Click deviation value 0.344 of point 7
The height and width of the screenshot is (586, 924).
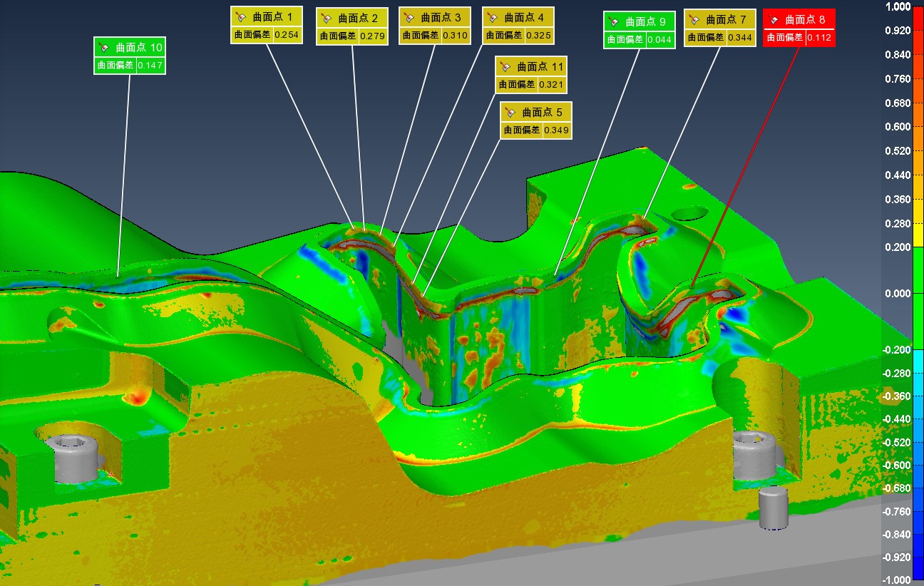tap(741, 38)
